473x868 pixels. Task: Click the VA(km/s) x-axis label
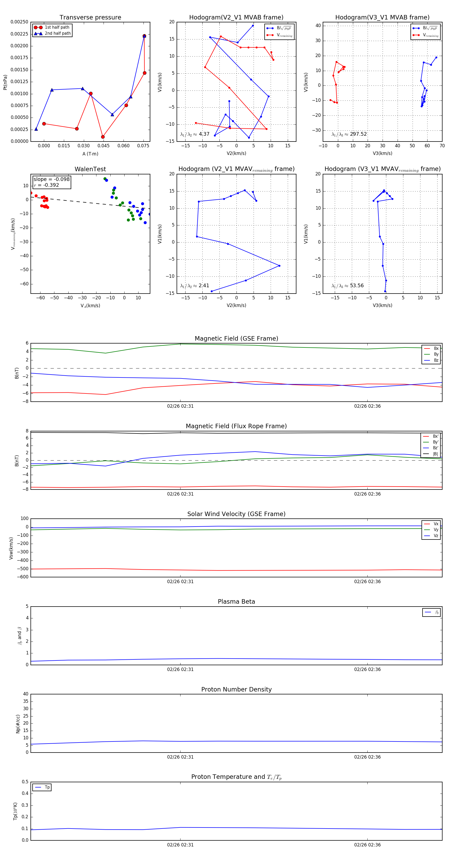coord(90,306)
